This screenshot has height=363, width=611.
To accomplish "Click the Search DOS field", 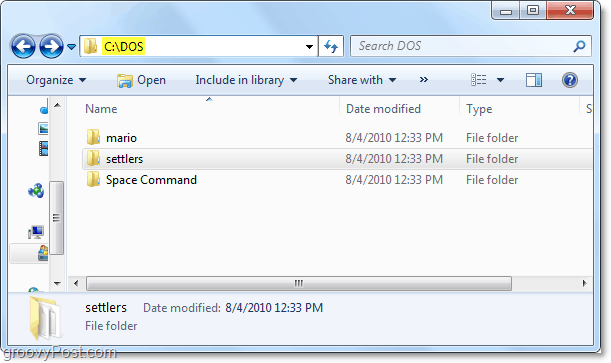I will (471, 46).
